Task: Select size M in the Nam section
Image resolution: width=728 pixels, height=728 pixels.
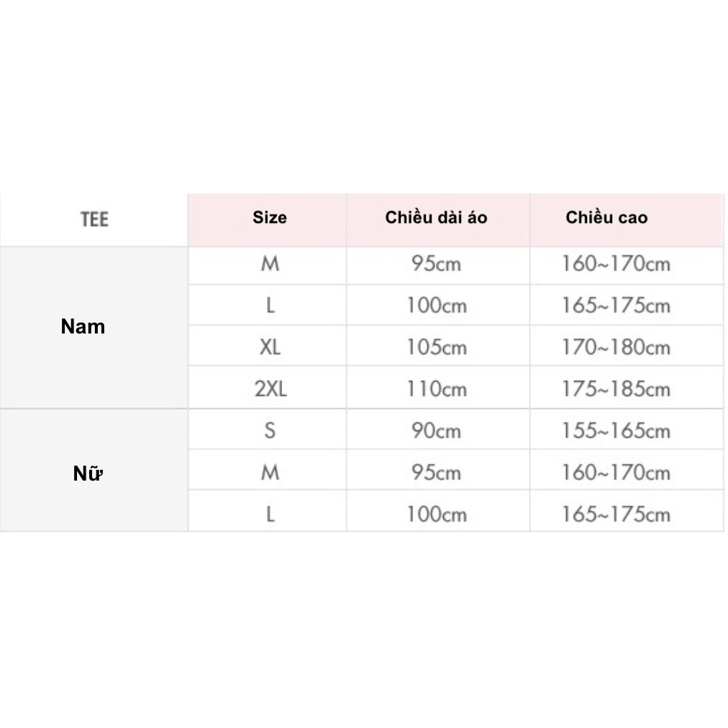Action: point(270,264)
